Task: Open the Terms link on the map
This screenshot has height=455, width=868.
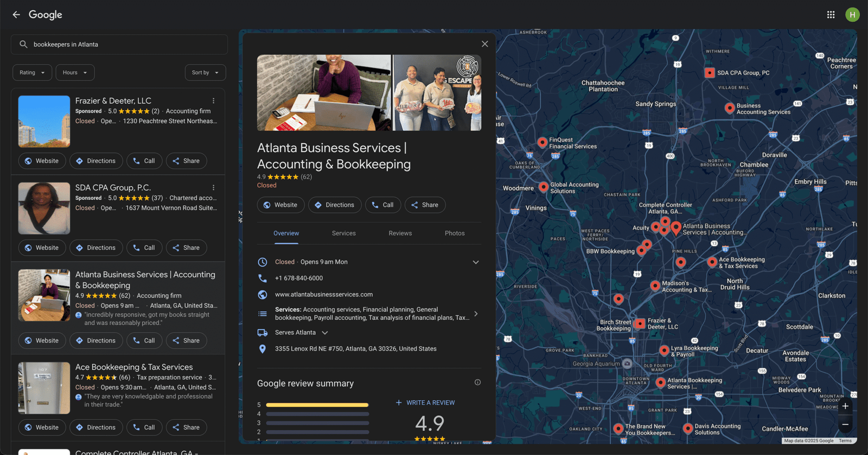Action: (x=845, y=441)
